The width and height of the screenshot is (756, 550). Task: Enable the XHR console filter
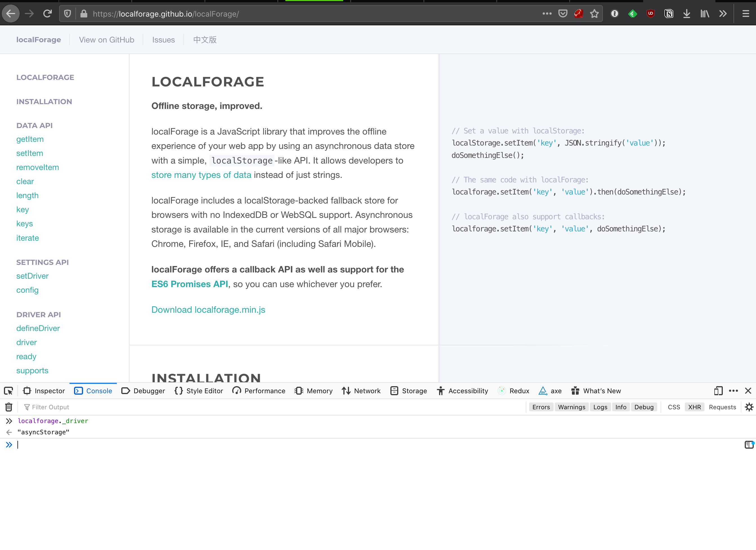pos(694,407)
